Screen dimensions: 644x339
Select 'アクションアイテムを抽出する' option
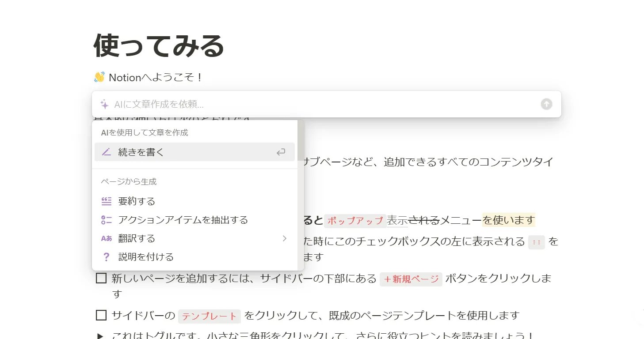(194, 220)
